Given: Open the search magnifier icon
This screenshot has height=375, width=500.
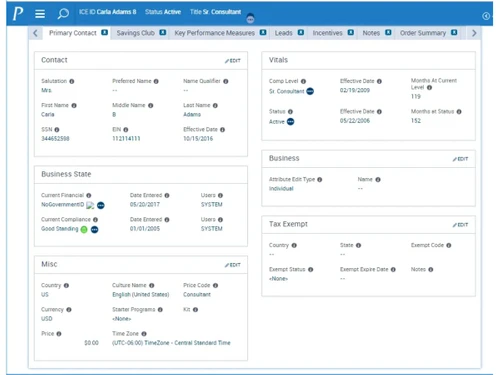Looking at the screenshot, I should tap(63, 14).
